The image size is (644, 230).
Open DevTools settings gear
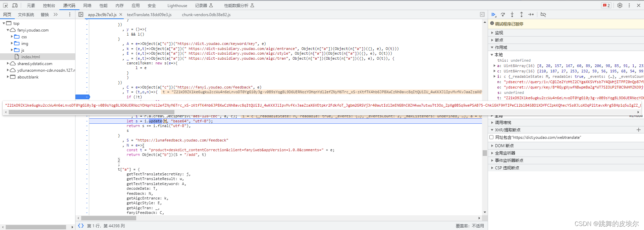point(620,5)
